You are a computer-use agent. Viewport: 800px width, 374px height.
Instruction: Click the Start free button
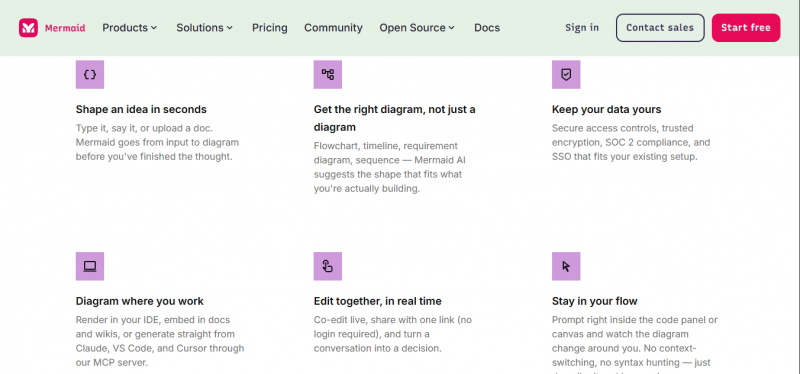tap(746, 28)
